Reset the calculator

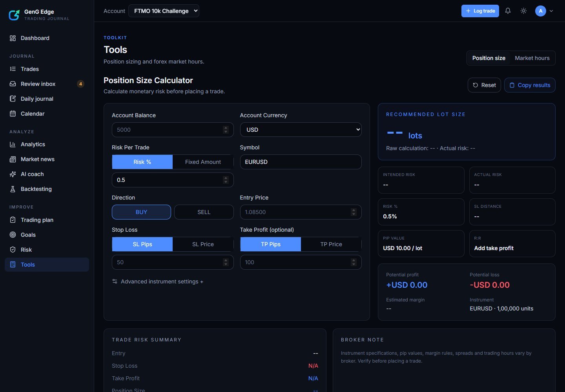[484, 85]
